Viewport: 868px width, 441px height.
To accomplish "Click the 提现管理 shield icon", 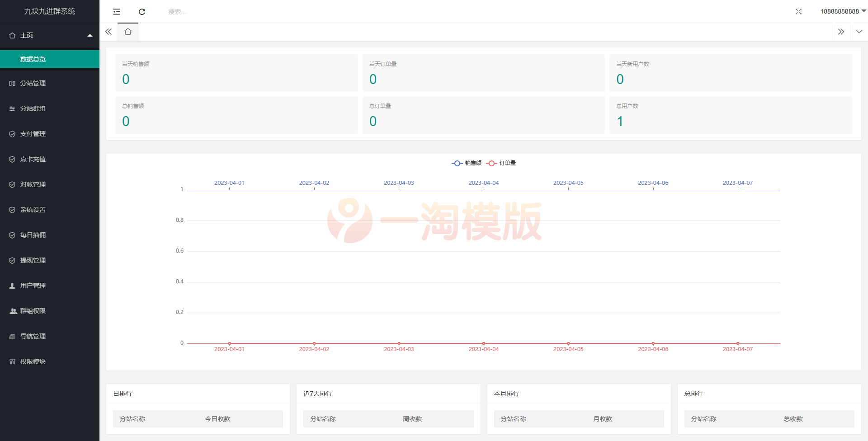I will coord(12,260).
